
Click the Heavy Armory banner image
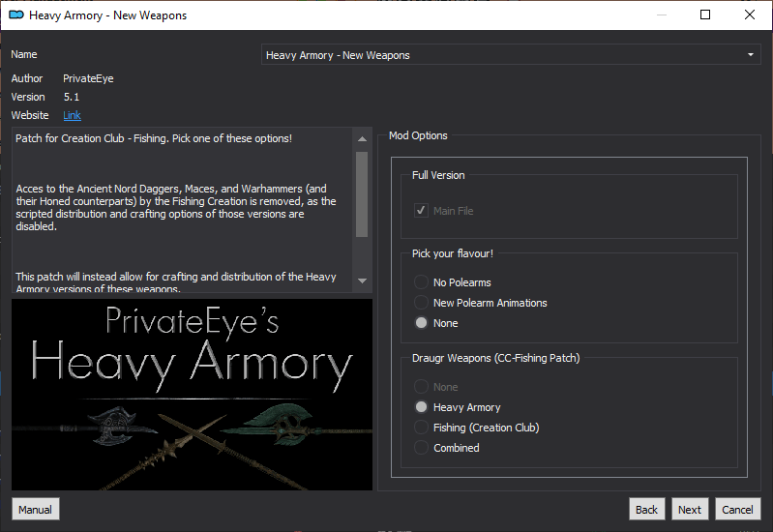[192, 395]
